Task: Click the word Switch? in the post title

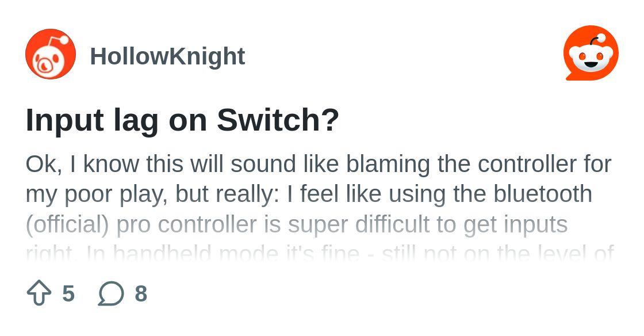Action: click(278, 120)
